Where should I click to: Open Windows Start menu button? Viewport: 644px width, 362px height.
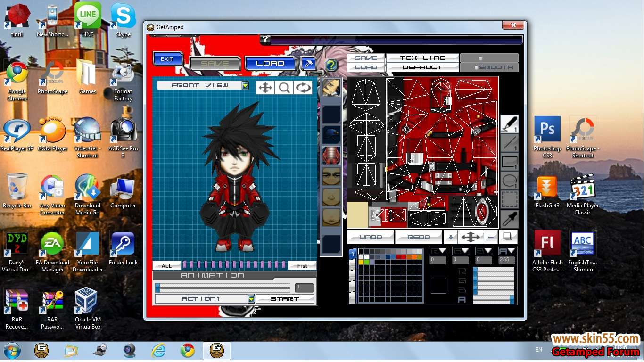point(11,351)
